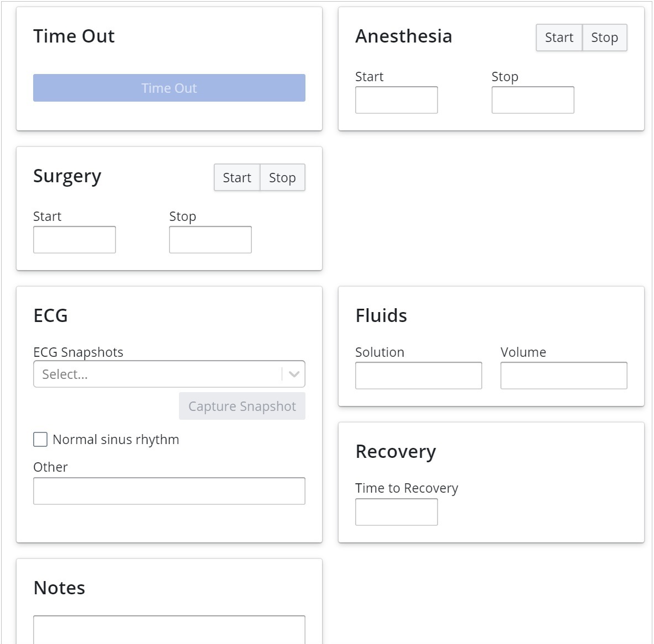Screen dimensions: 654x644
Task: Click the blue Time Out button
Action: (169, 88)
